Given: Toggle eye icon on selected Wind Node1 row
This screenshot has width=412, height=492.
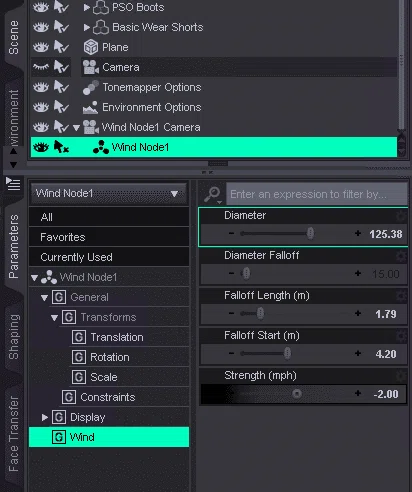Looking at the screenshot, I should tap(41, 147).
